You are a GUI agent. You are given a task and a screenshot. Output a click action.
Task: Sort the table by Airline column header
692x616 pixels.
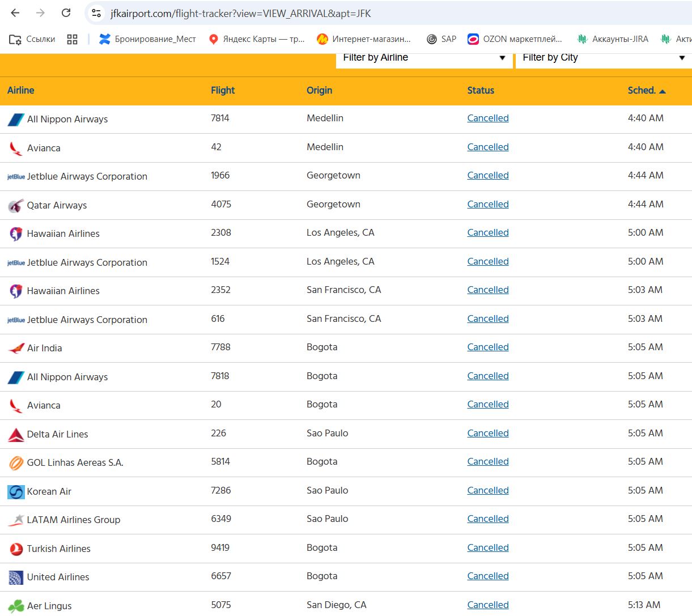tap(21, 91)
